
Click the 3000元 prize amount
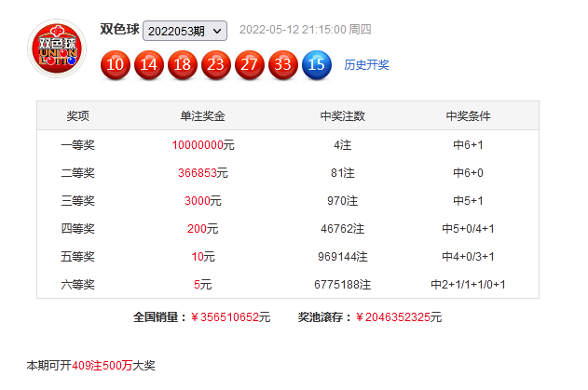pyautogui.click(x=203, y=201)
